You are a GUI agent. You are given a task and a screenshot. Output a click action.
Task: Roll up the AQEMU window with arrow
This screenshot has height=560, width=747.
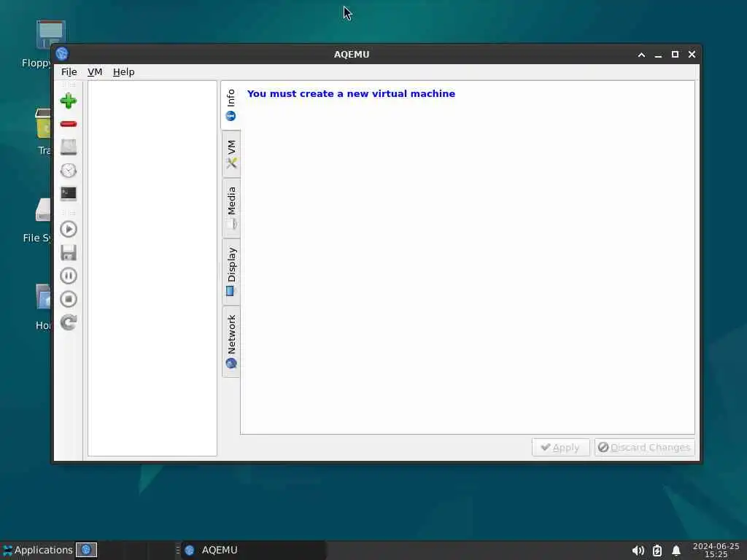pos(641,55)
